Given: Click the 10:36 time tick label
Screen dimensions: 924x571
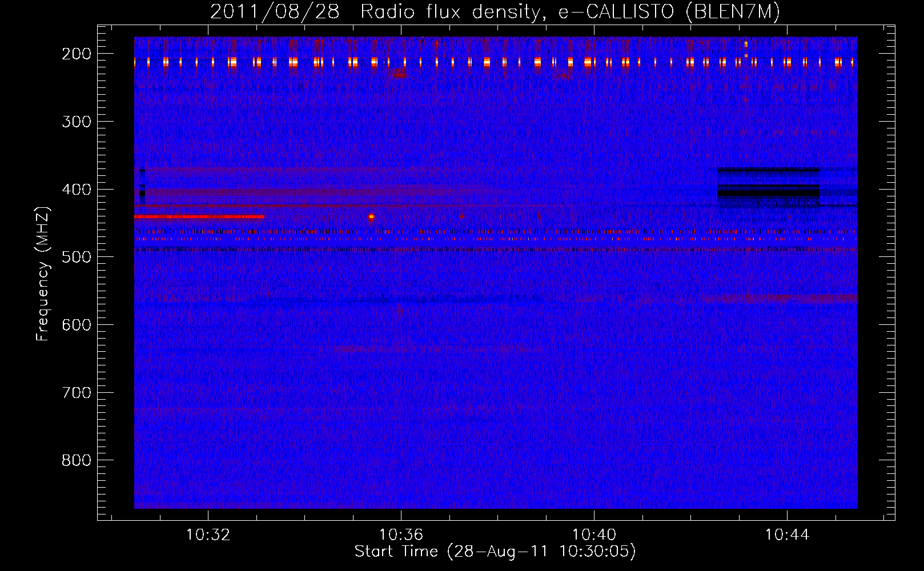Looking at the screenshot, I should pos(401,535).
